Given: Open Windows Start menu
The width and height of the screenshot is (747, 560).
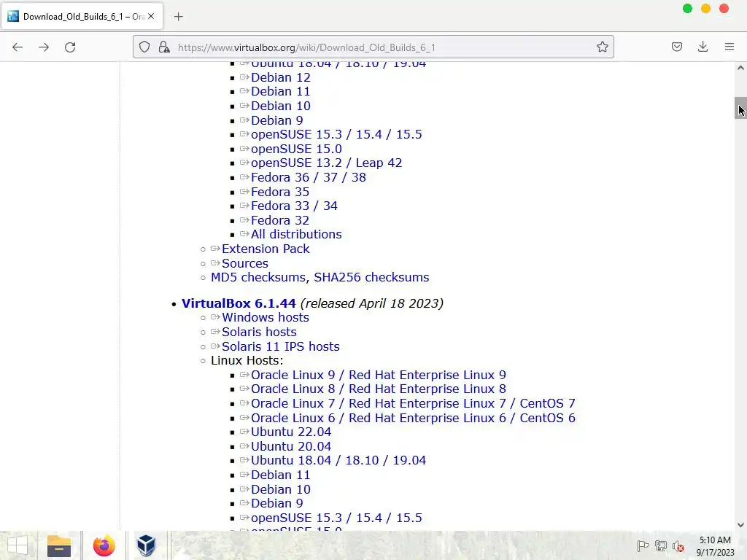Looking at the screenshot, I should (18, 545).
